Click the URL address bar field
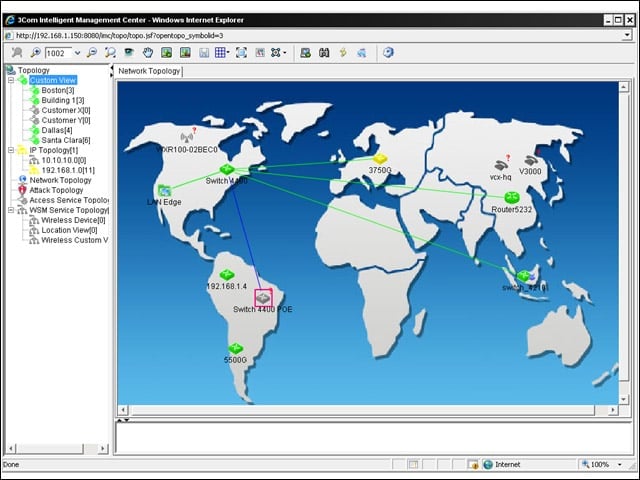The image size is (640, 480). [x=318, y=36]
